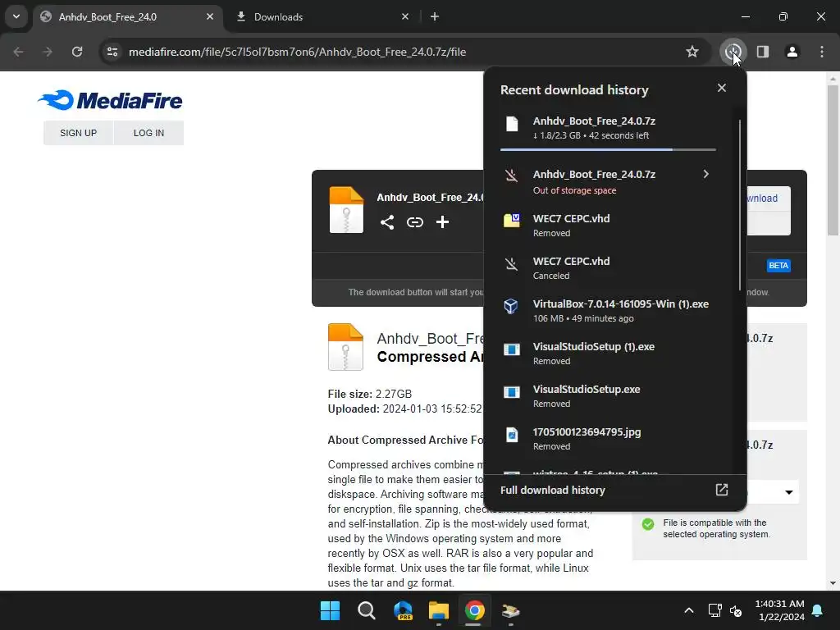The height and width of the screenshot is (630, 840).
Task: Click the Out of storage space Anhdv_Boot entry
Action: point(608,182)
